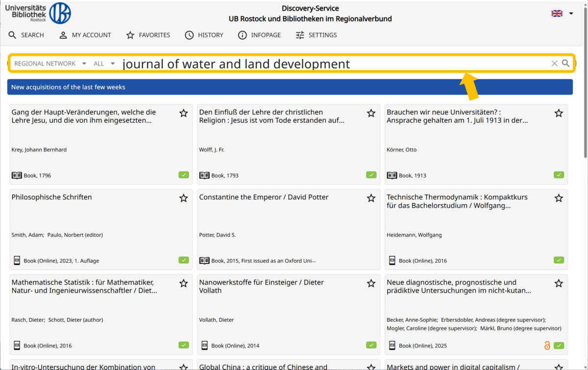This screenshot has width=588, height=370.
Task: Open the Settings menu item
Action: click(316, 35)
